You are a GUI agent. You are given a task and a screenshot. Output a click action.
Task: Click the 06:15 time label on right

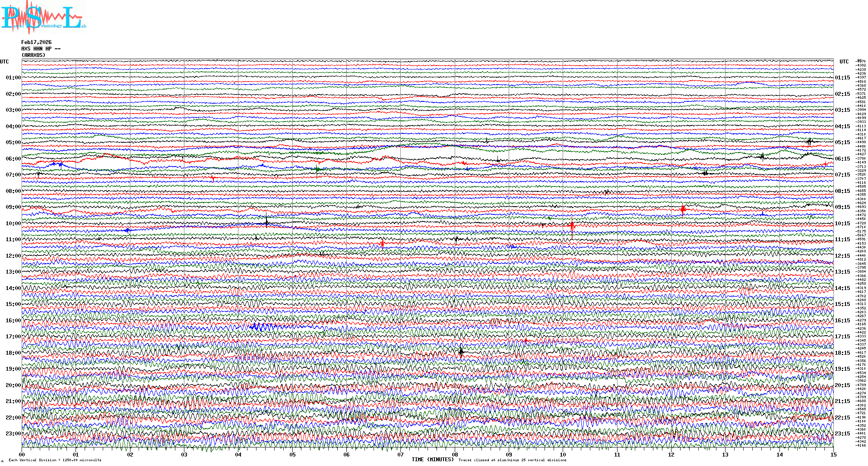[x=842, y=159]
